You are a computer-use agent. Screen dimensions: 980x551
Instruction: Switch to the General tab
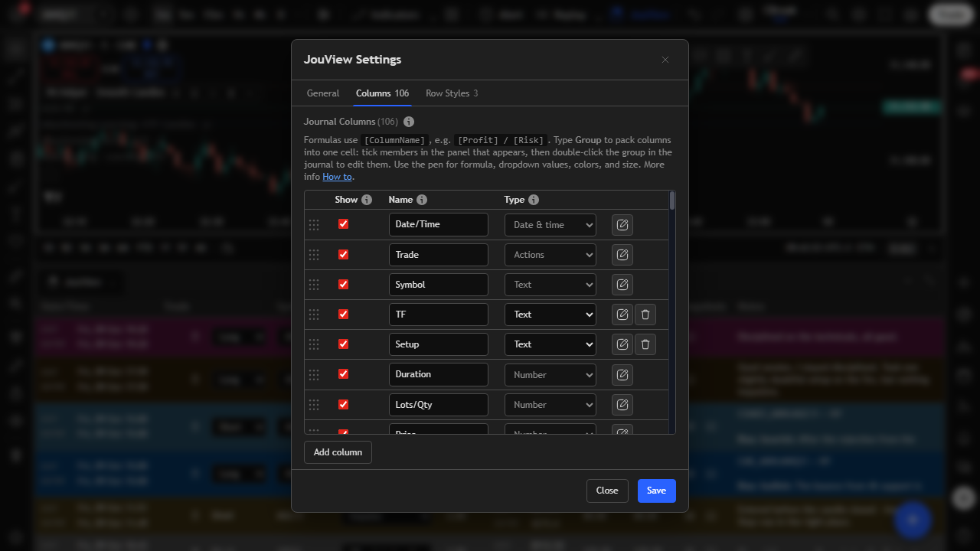click(x=323, y=93)
